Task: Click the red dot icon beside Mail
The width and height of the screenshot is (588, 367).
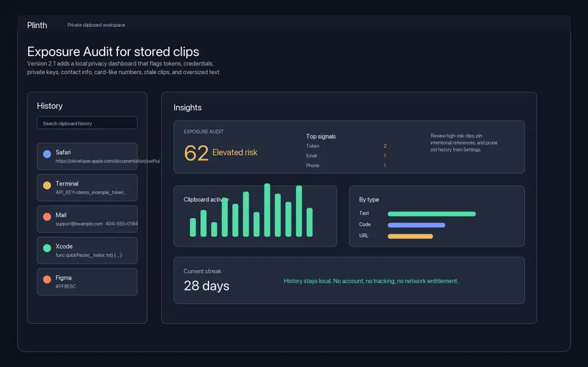Action: pos(47,217)
